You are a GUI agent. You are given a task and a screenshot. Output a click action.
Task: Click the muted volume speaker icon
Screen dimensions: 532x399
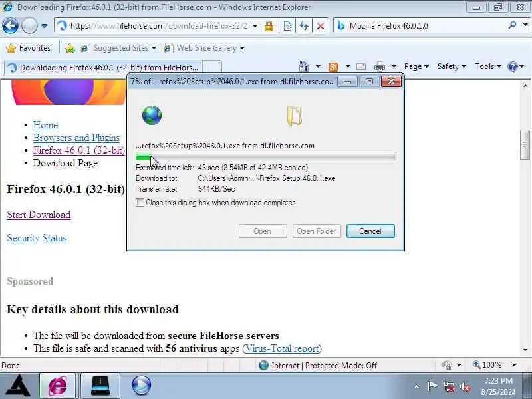(465, 387)
